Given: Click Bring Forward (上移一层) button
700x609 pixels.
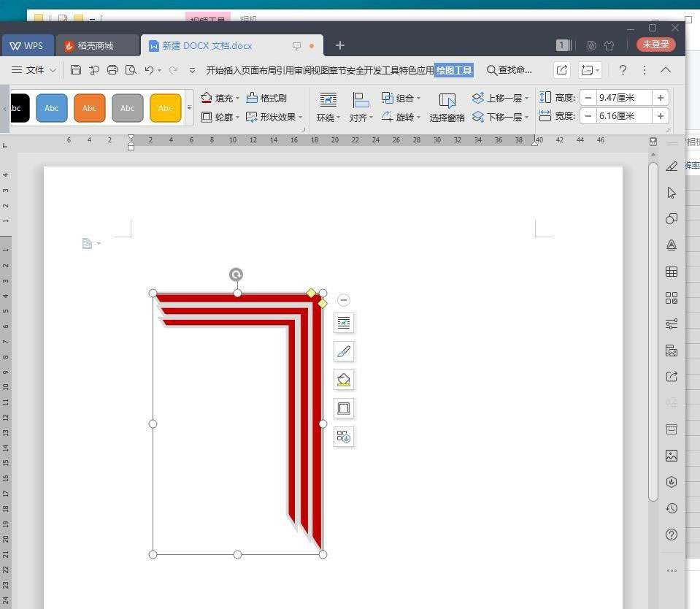Looking at the screenshot, I should [x=500, y=98].
